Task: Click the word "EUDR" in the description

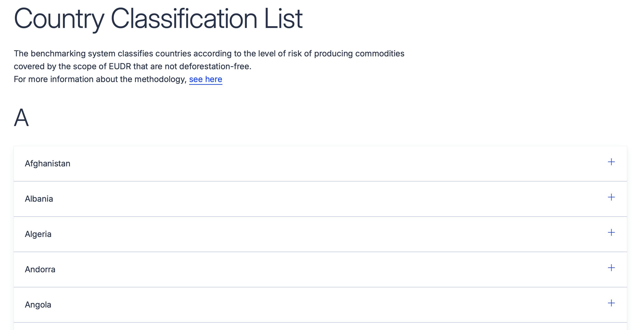Action: (120, 66)
